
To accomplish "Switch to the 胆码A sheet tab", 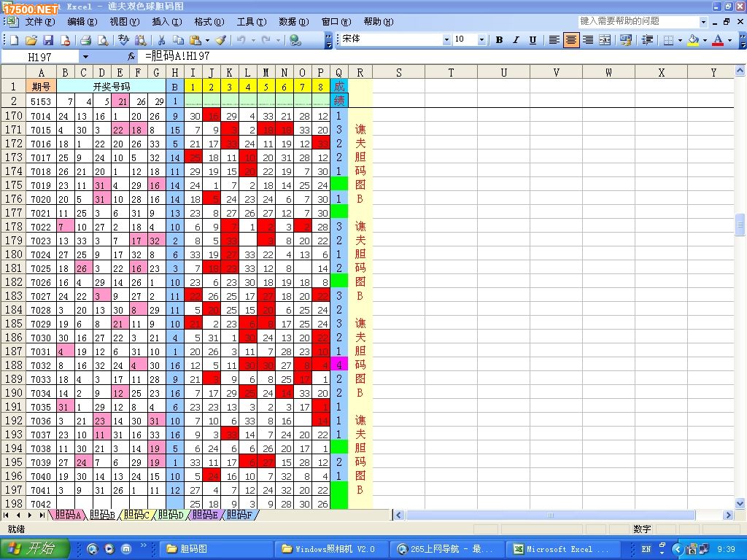I will (68, 515).
